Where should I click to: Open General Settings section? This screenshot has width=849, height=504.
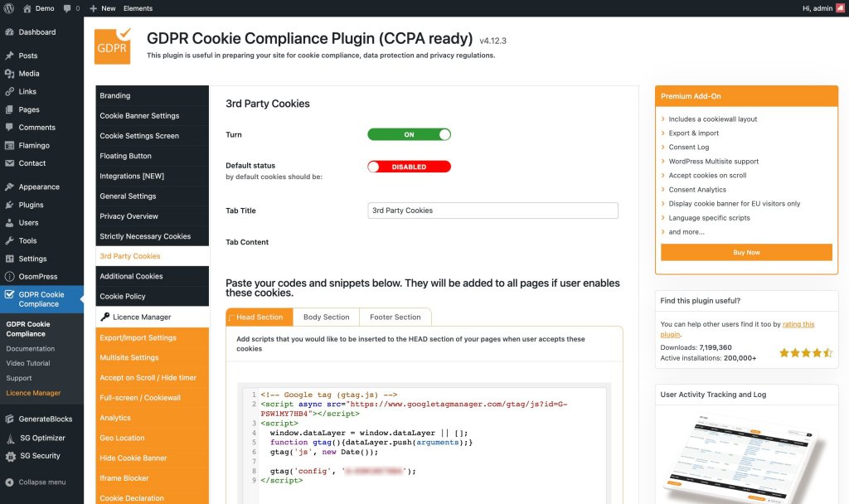pyautogui.click(x=153, y=196)
